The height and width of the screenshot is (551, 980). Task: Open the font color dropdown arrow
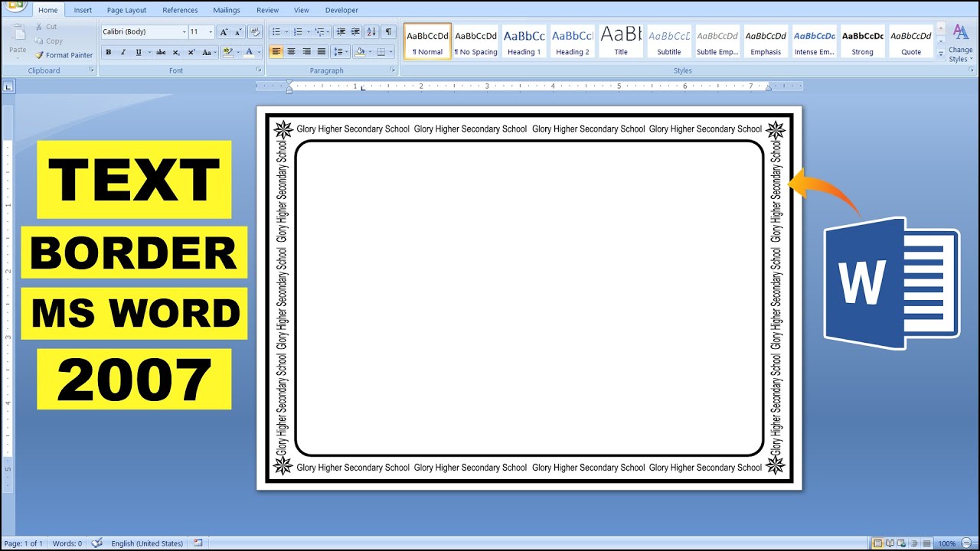click(x=259, y=52)
